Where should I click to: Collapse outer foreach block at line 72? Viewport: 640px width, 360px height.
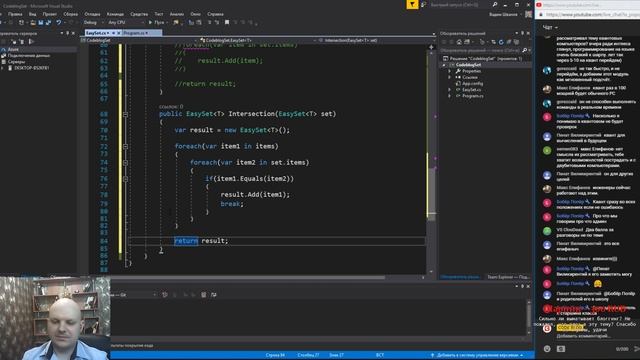(125, 146)
